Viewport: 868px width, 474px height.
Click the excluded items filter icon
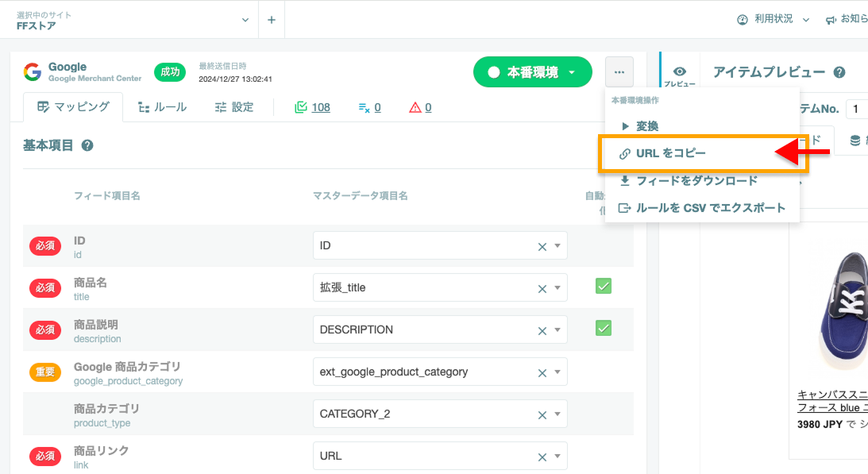click(x=364, y=107)
